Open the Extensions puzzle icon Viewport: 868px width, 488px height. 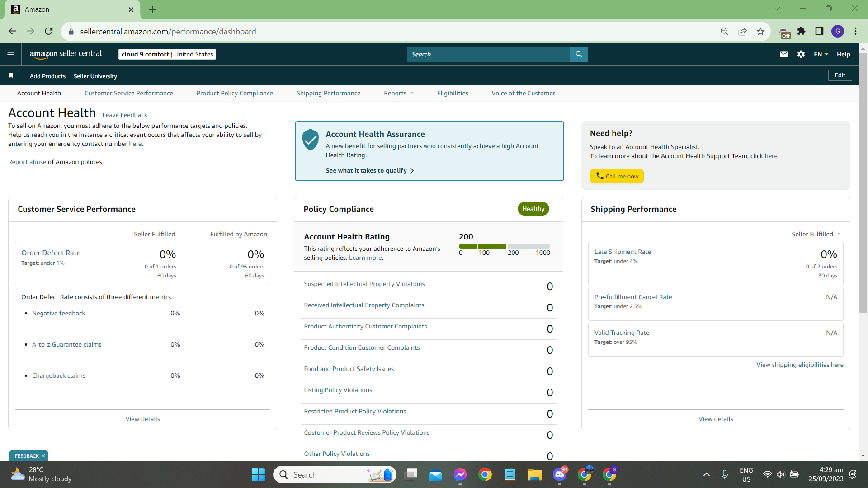tap(801, 31)
